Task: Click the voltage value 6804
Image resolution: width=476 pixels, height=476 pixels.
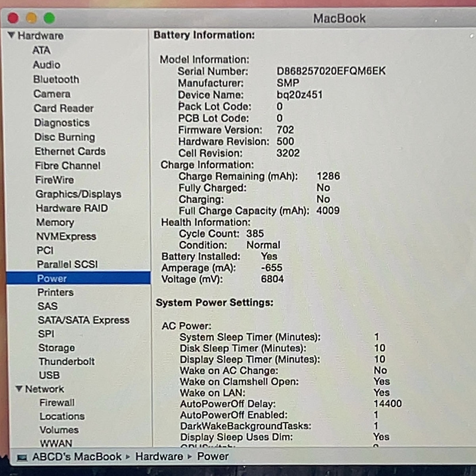Action: click(272, 279)
